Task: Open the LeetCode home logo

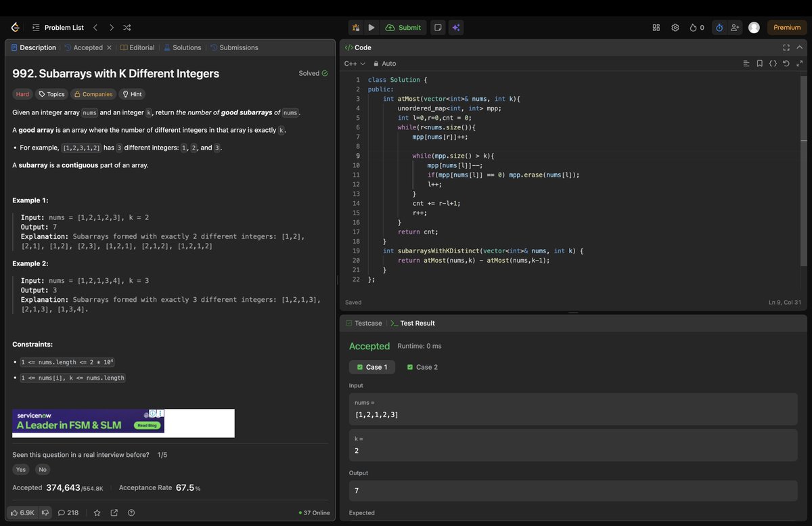Action: [x=15, y=28]
